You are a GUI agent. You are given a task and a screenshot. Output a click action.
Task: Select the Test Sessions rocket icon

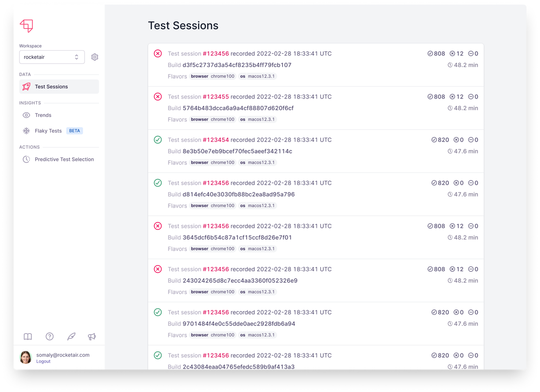click(26, 86)
